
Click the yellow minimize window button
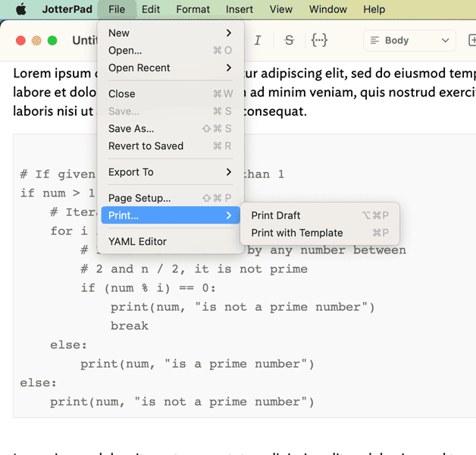(36, 40)
